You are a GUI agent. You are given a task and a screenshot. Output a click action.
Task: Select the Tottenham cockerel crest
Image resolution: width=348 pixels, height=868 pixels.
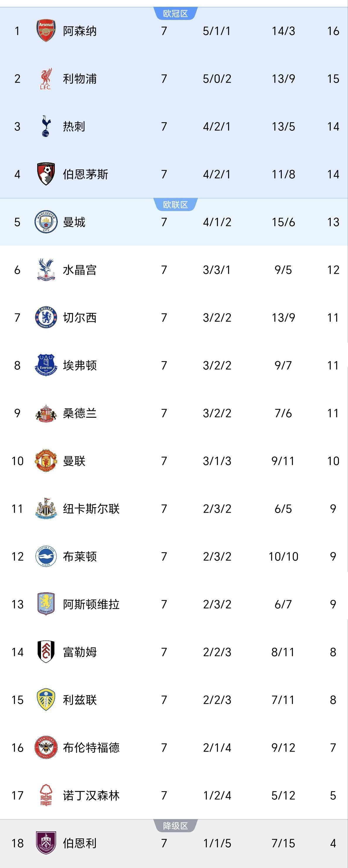pos(46,126)
